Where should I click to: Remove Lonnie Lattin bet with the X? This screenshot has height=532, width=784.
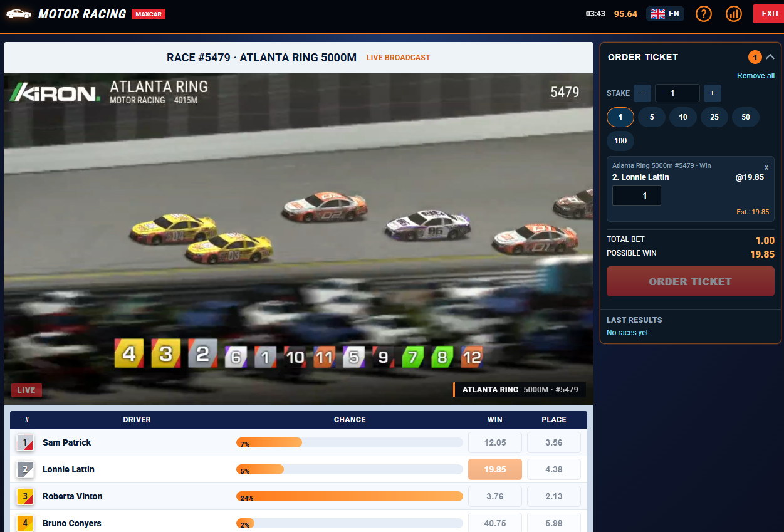pyautogui.click(x=766, y=168)
